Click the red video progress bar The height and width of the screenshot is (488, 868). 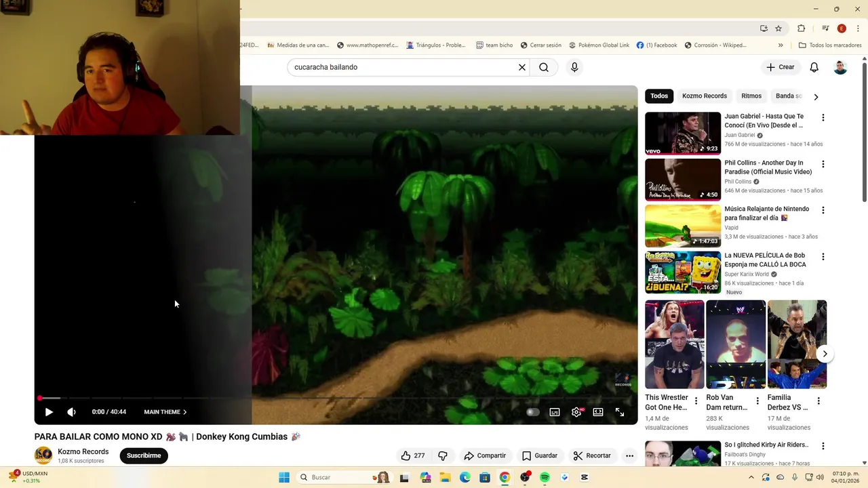point(336,398)
